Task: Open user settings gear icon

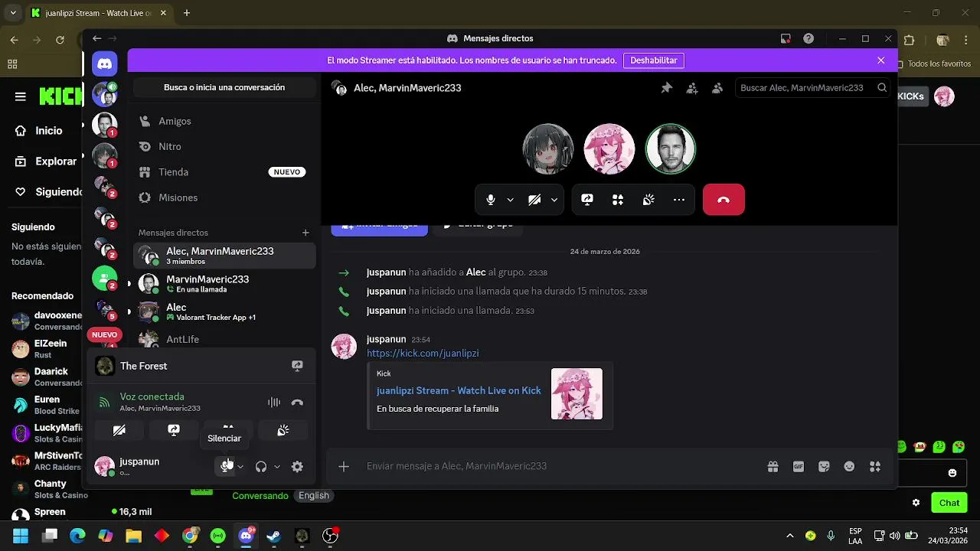Action: [297, 466]
